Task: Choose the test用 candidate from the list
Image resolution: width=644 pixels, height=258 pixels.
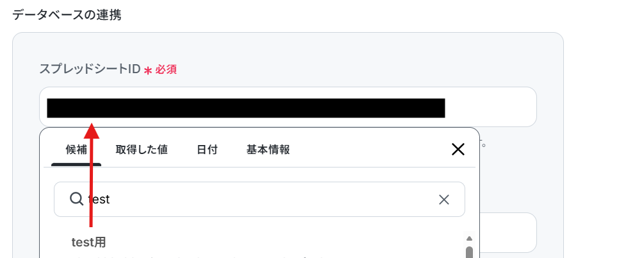Action: click(x=88, y=243)
